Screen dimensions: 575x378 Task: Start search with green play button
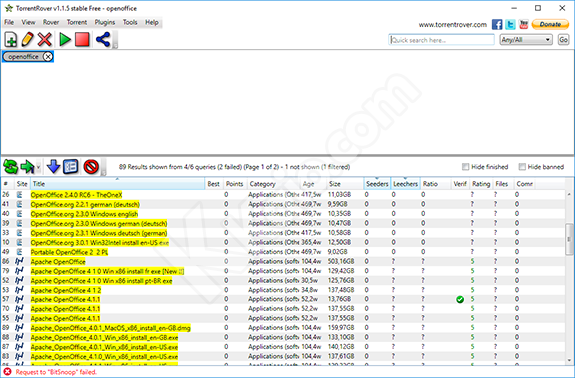coord(65,40)
